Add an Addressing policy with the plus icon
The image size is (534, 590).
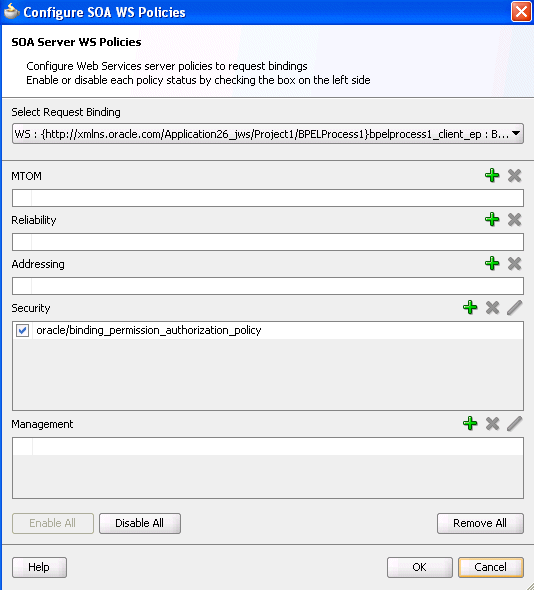tap(492, 263)
